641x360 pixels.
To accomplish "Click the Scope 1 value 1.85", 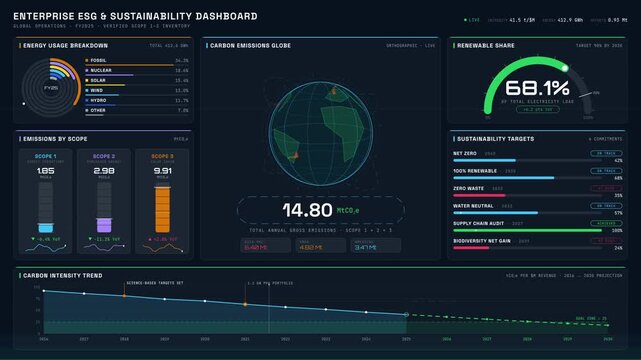I will pyautogui.click(x=45, y=171).
